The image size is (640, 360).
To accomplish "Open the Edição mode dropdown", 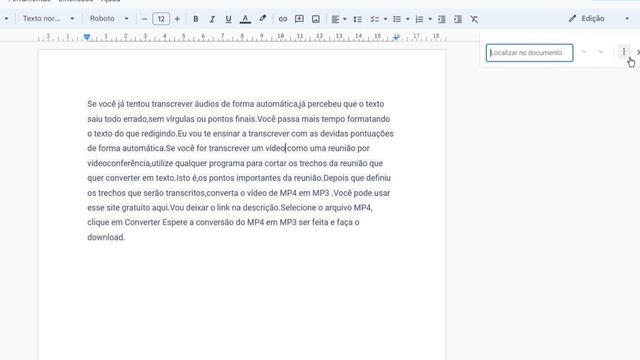I will pos(599,18).
